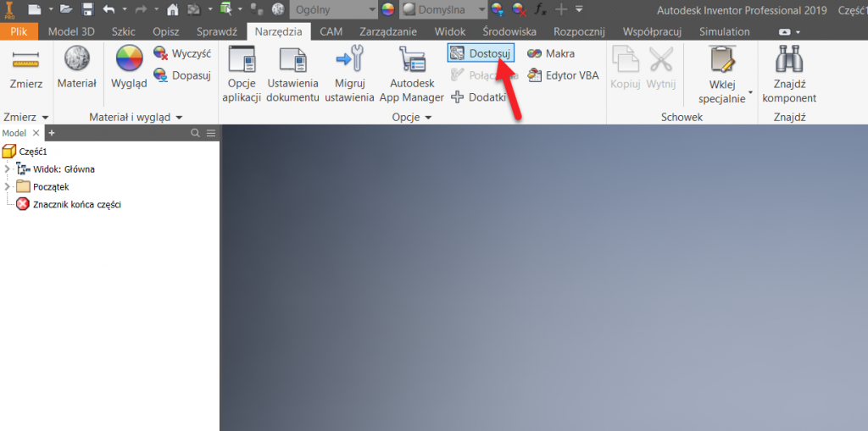Open the Plik file menu

click(19, 31)
